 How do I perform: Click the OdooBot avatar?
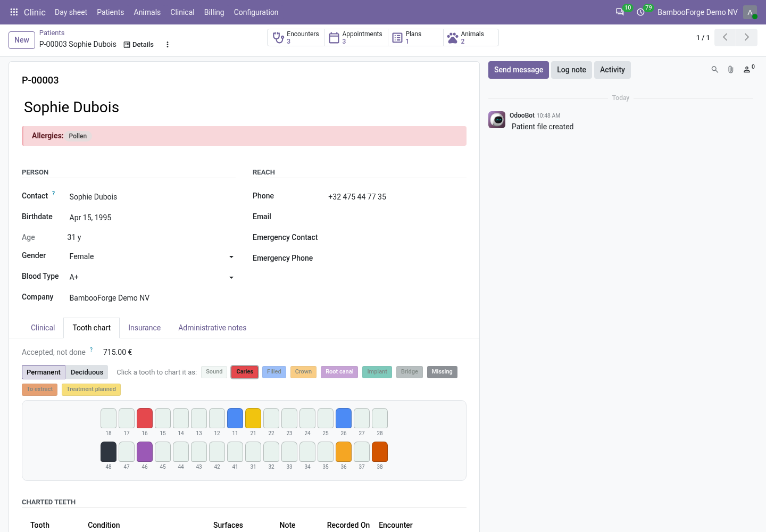497,120
